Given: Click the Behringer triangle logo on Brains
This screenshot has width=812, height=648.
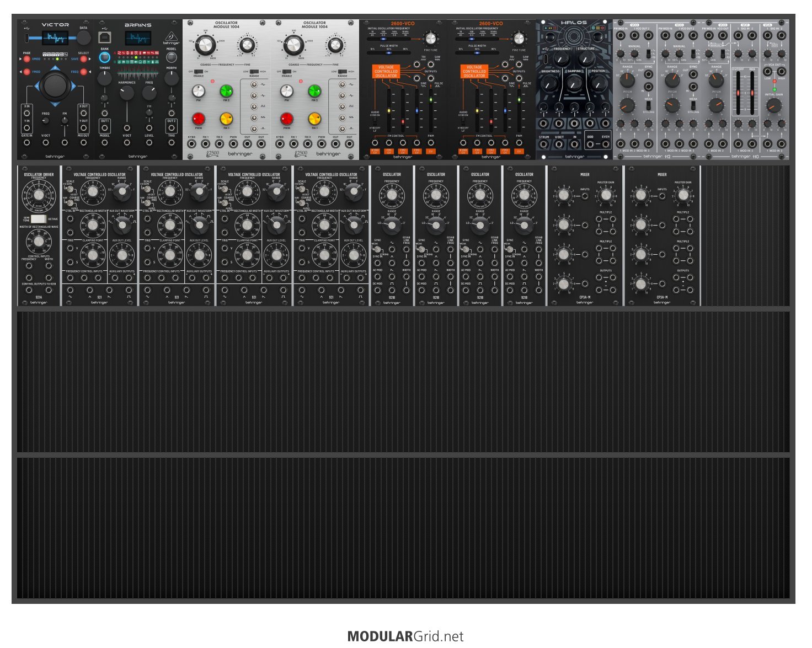Looking at the screenshot, I should [172, 36].
